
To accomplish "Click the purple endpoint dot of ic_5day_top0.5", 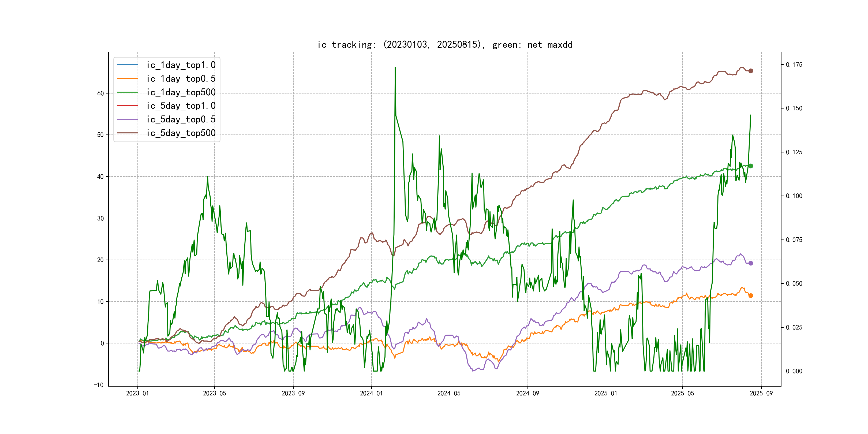I will (750, 263).
